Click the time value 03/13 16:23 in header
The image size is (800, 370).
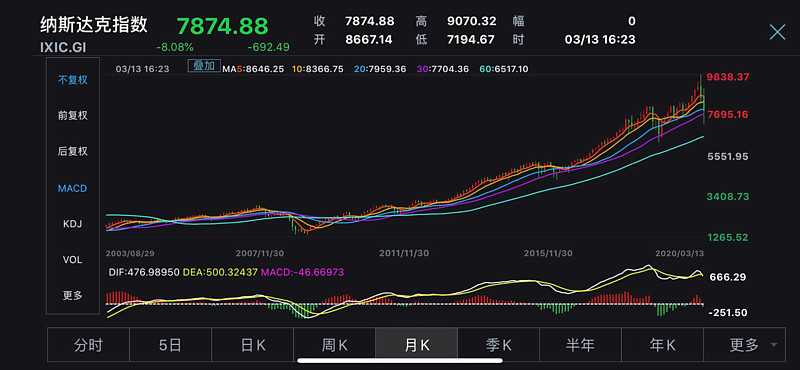(601, 39)
